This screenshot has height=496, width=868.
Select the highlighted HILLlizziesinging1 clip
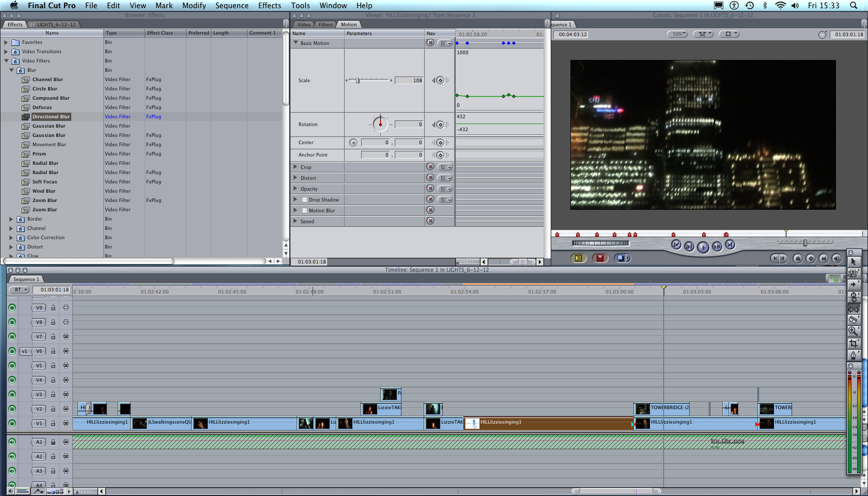(x=548, y=424)
